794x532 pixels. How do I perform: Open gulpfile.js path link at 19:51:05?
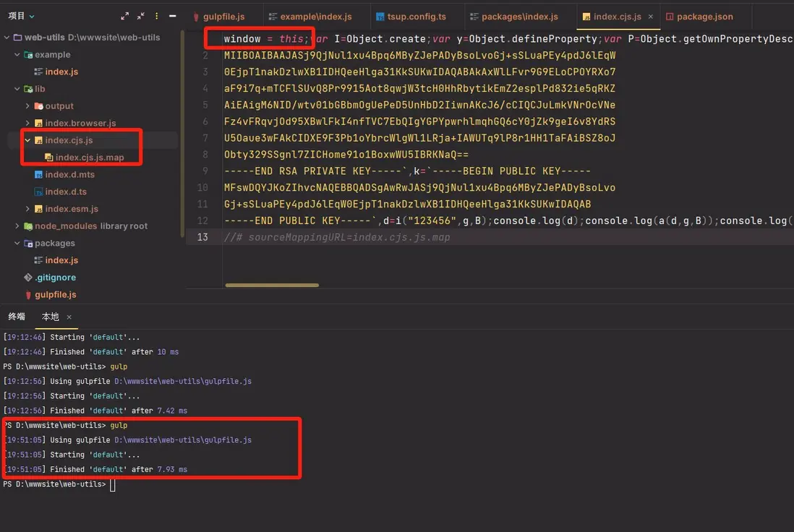tap(183, 440)
